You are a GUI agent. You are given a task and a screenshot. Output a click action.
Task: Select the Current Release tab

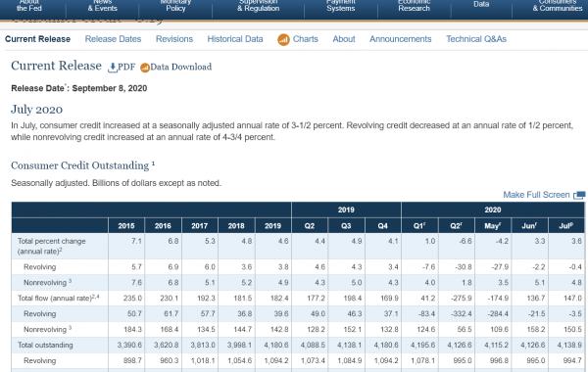tap(37, 39)
